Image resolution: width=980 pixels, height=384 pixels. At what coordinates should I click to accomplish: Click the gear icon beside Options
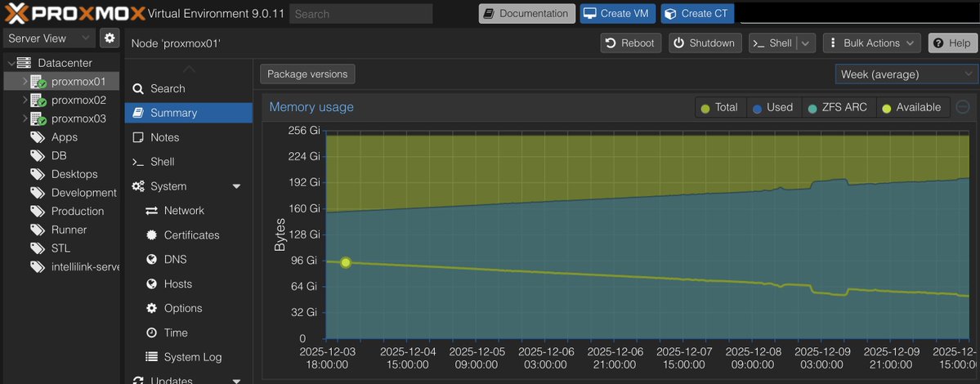[151, 309]
